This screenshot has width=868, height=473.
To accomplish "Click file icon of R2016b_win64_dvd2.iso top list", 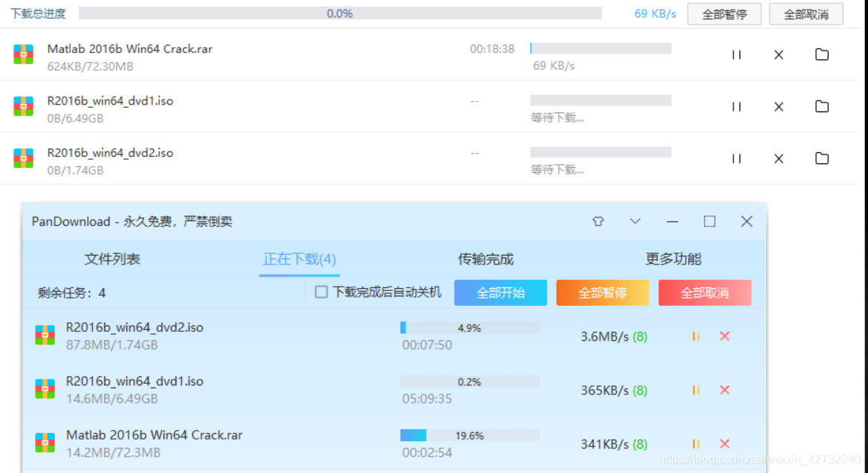I will pos(23,158).
